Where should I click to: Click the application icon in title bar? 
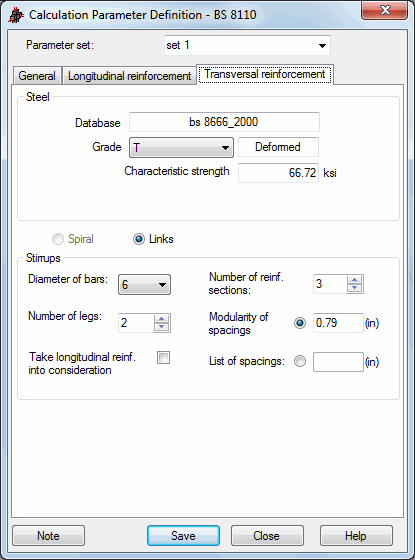[16, 15]
